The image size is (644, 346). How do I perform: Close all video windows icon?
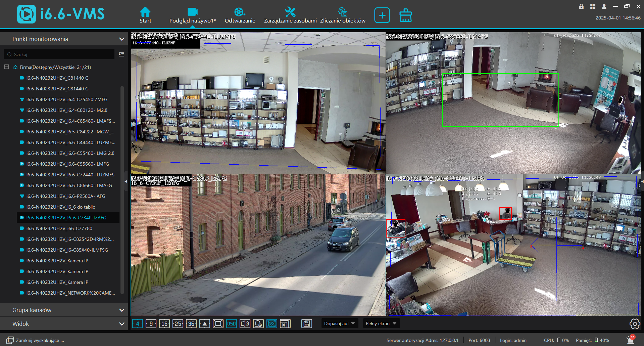click(285, 323)
